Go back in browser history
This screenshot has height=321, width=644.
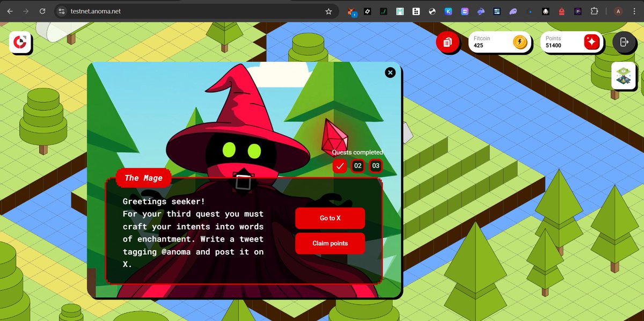pyautogui.click(x=10, y=11)
